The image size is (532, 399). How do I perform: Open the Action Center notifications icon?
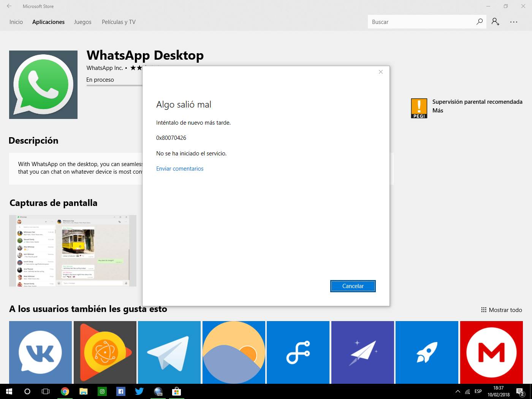[520, 391]
